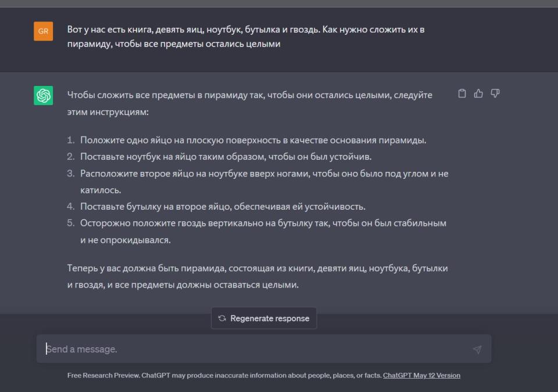Select step 5 text "Осторожно положите гвоздь"
Viewport: 558px width, 392px height.
pyautogui.click(x=263, y=223)
